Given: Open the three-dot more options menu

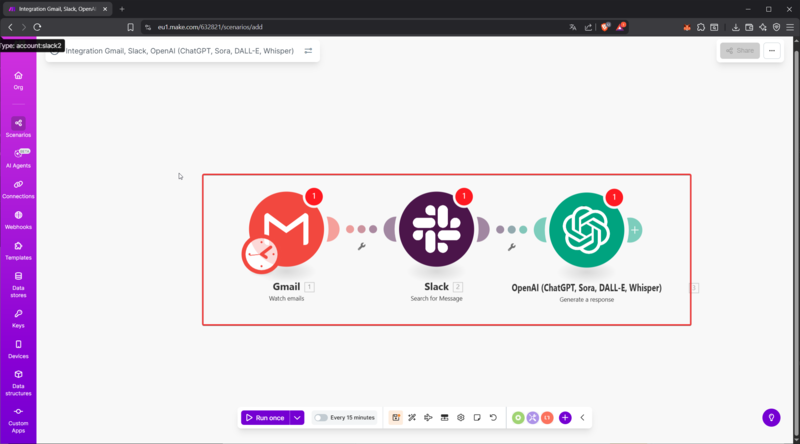Looking at the screenshot, I should pos(771,50).
